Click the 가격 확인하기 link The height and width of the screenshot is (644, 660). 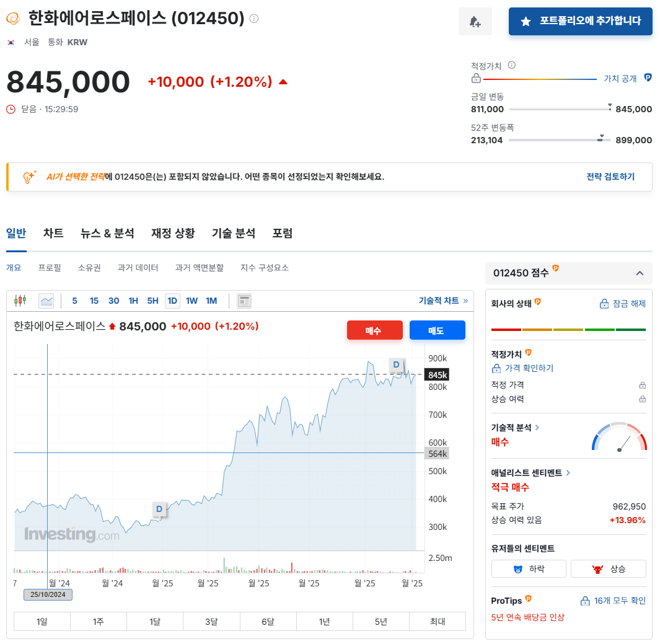tap(522, 368)
